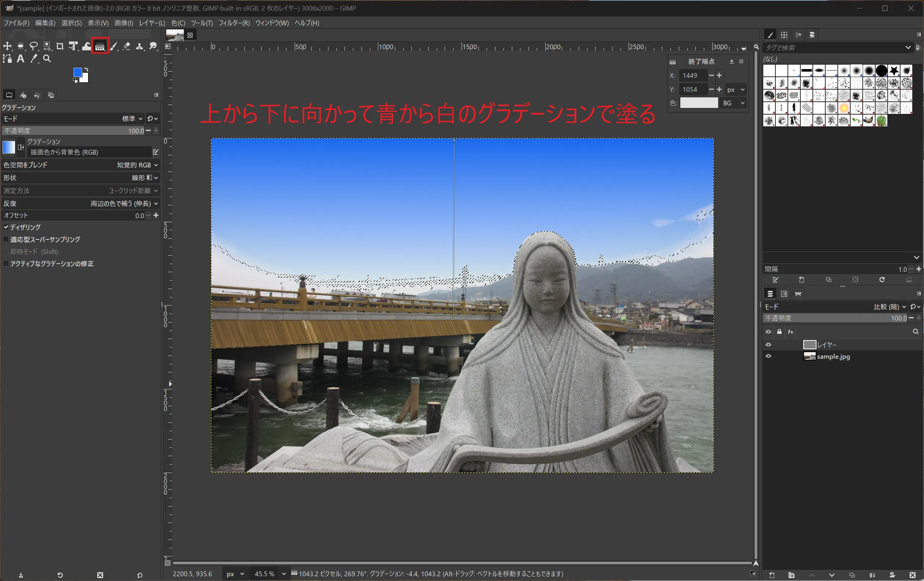Create a new layer button
This screenshot has height=581, width=924.
(772, 575)
